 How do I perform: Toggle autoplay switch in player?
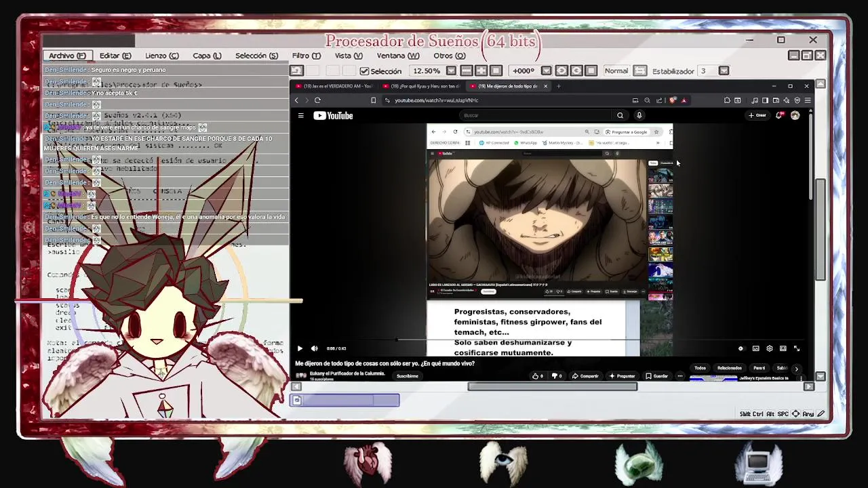coord(741,348)
